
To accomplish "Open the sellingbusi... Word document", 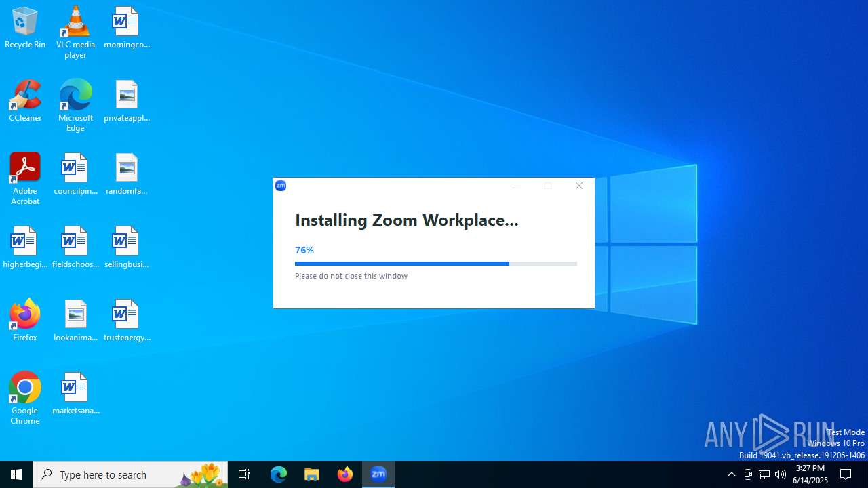I will tap(127, 247).
